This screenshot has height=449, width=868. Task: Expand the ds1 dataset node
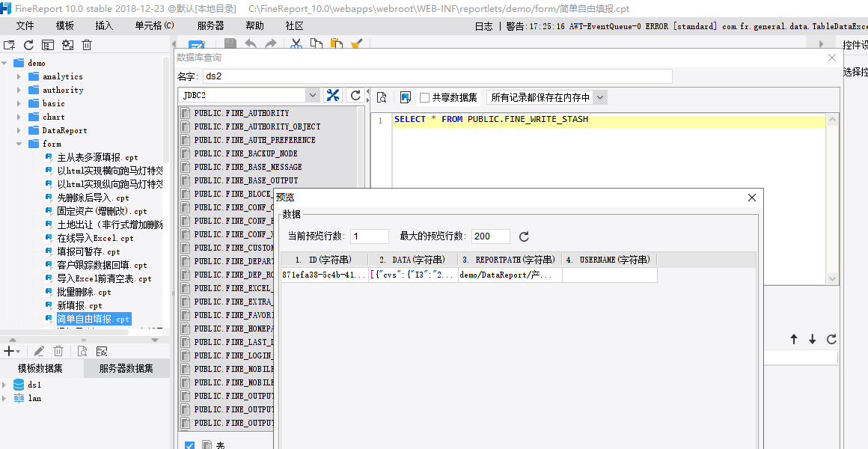click(4, 385)
